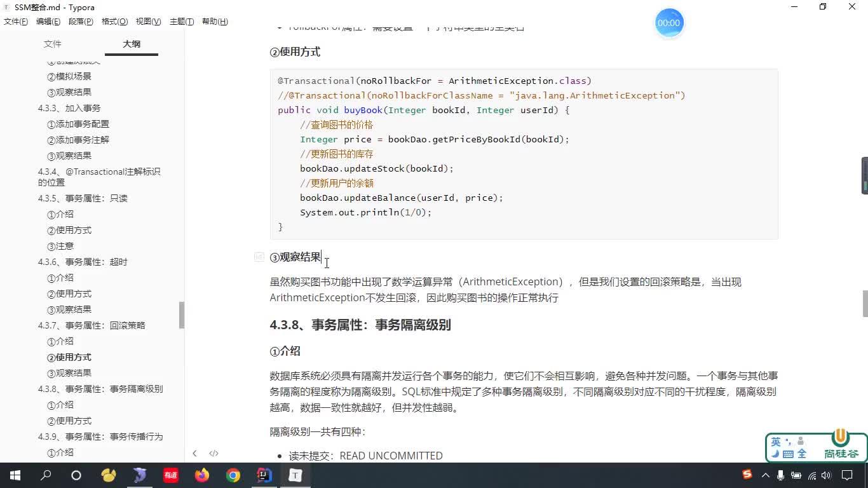Show hidden tray icons chevron
868x488 pixels.
click(x=766, y=475)
